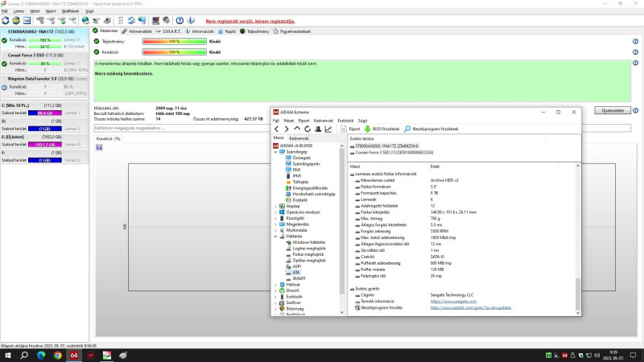
Task: Expand the Alaplap tree node
Action: [x=275, y=206]
